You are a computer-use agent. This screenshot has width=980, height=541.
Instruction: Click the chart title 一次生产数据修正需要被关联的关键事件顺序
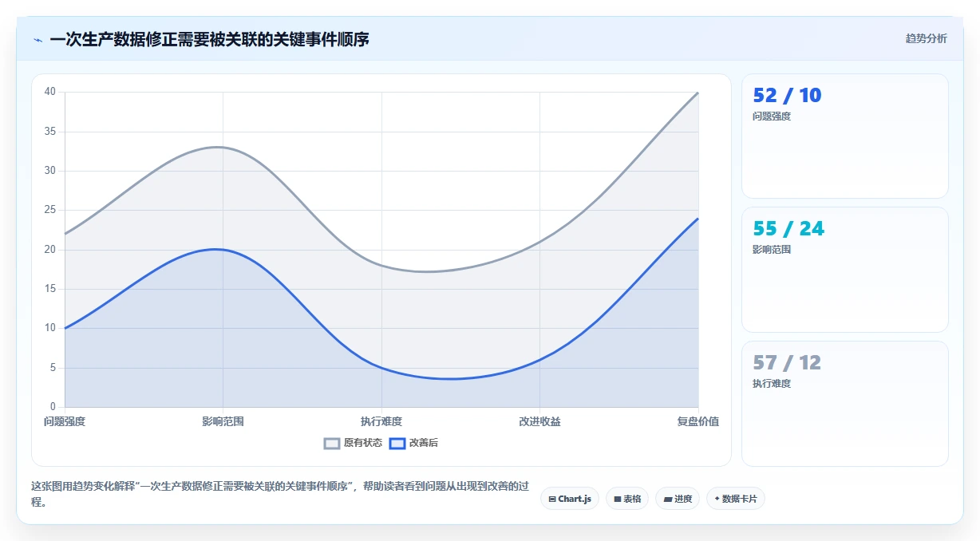point(209,39)
